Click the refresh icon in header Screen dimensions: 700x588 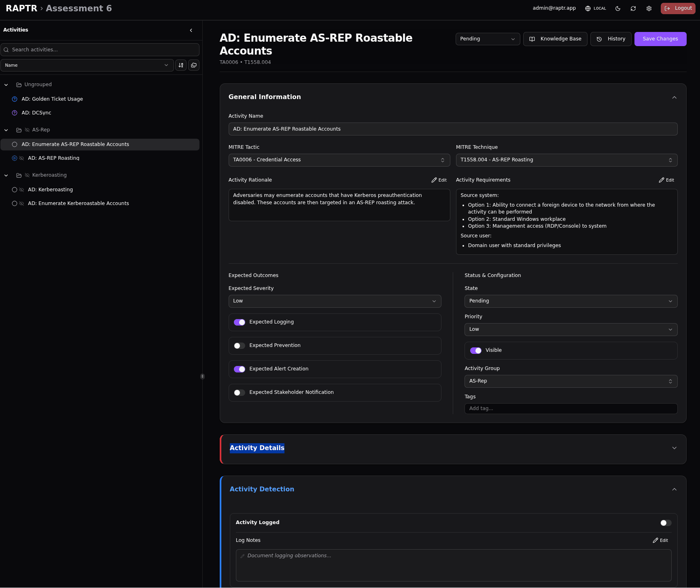pyautogui.click(x=633, y=8)
